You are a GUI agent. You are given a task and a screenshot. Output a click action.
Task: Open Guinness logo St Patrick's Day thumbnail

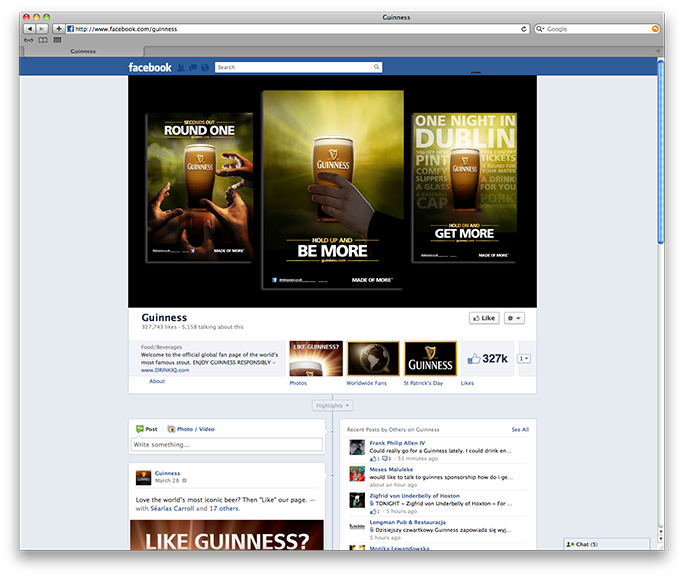430,359
